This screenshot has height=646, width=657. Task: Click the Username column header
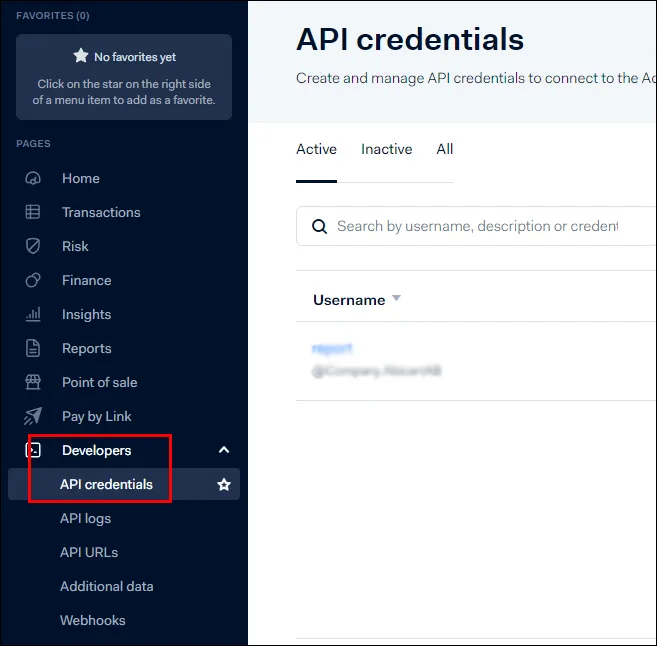click(x=349, y=300)
